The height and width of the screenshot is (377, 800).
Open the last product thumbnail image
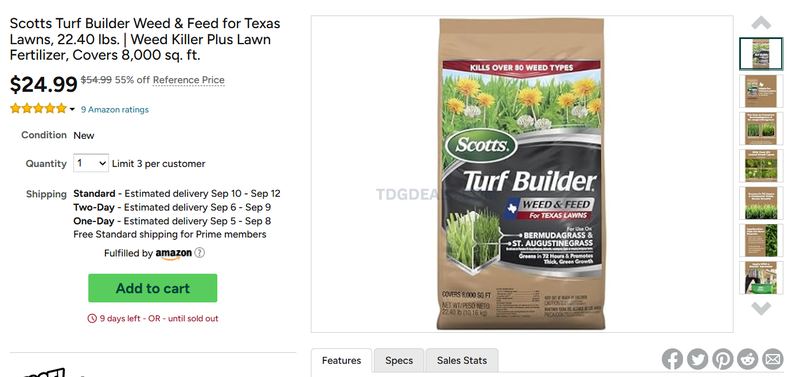(761, 277)
